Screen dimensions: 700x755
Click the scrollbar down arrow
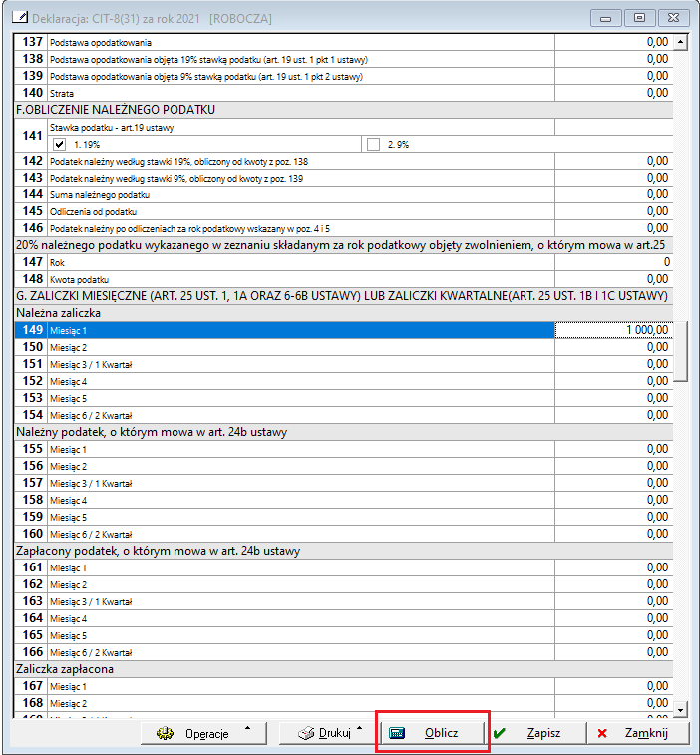[680, 709]
